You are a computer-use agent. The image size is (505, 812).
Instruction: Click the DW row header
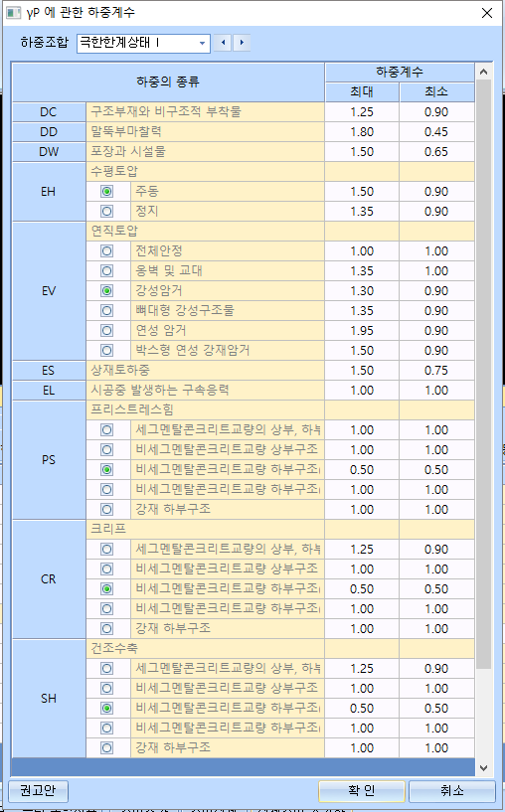[49, 152]
